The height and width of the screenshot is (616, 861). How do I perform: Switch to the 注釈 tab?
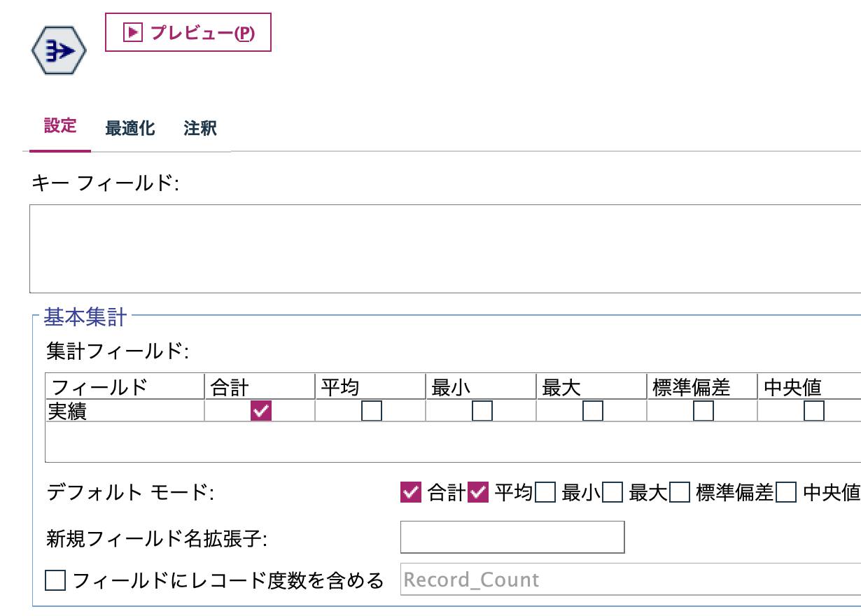click(x=199, y=128)
